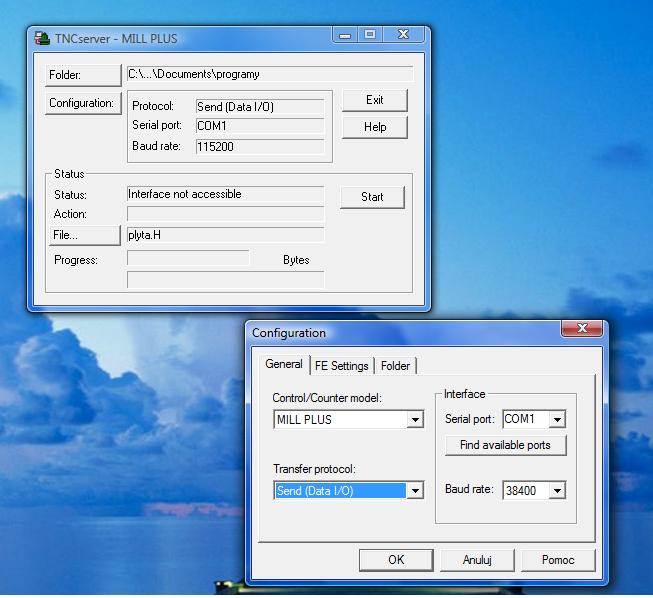The height and width of the screenshot is (598, 653).
Task: Click the Transfer protocol label
Action: pos(314,469)
